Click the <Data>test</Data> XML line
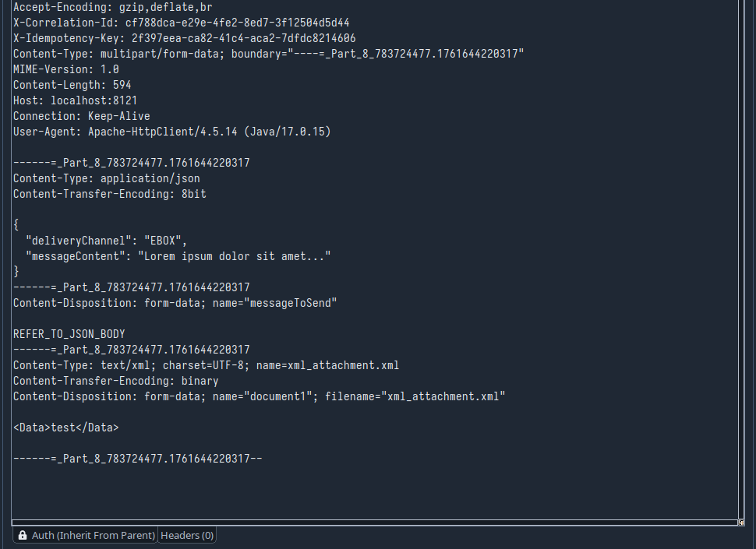The width and height of the screenshot is (756, 549). 65,428
